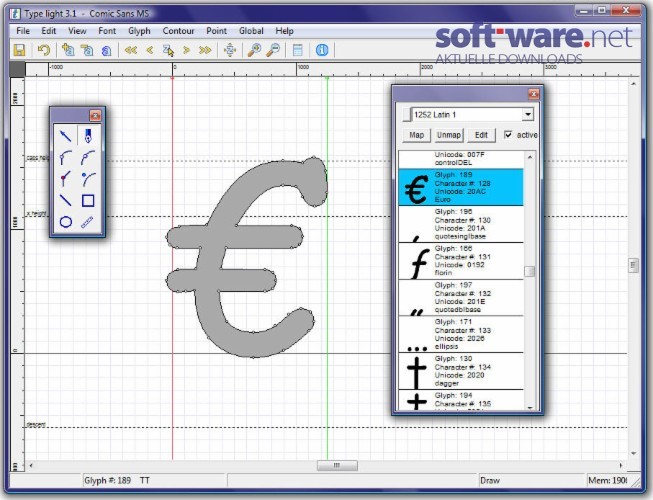Click the remove glyph icon with minus
This screenshot has width=653, height=500.
pos(87,50)
